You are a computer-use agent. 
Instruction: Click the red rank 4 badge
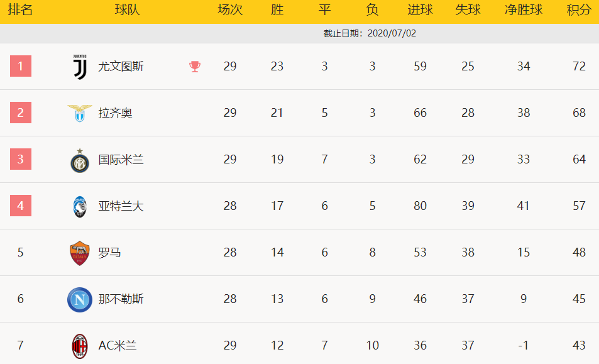(x=21, y=206)
